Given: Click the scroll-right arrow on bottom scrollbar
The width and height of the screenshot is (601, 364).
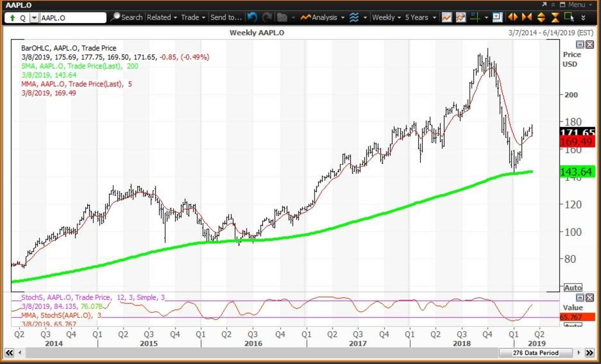Looking at the screenshot, I should click(578, 353).
